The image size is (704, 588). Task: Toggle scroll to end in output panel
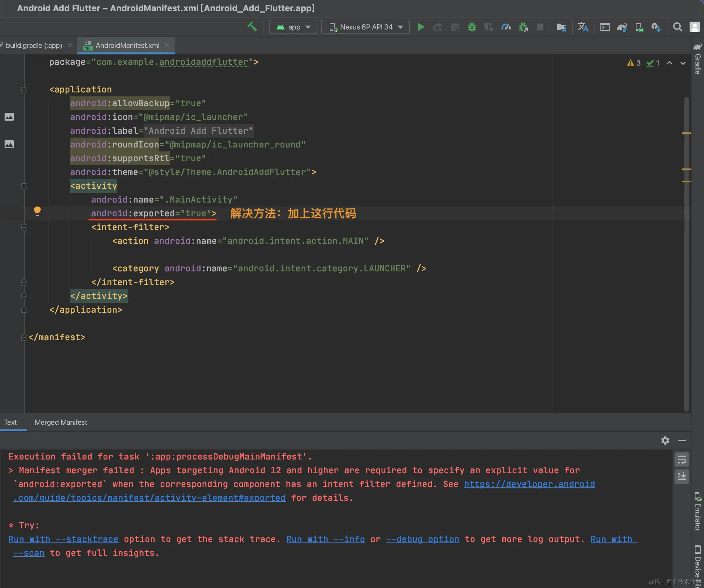tap(681, 476)
